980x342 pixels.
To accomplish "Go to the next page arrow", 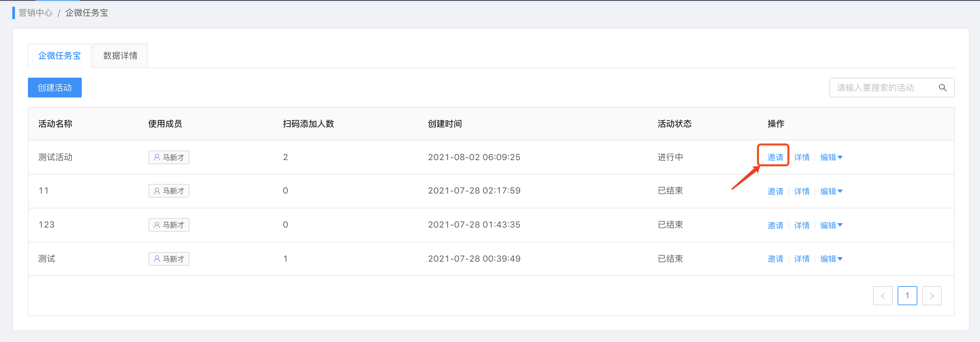I will pyautogui.click(x=931, y=296).
